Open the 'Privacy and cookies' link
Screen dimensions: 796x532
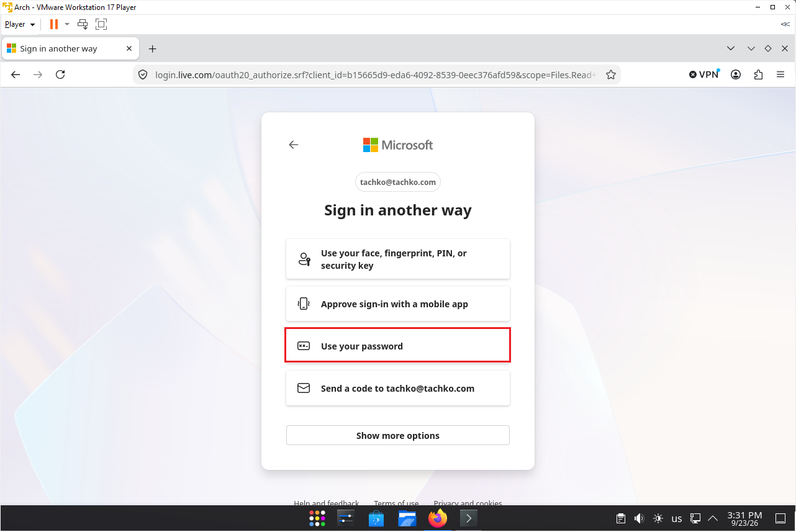(x=468, y=503)
